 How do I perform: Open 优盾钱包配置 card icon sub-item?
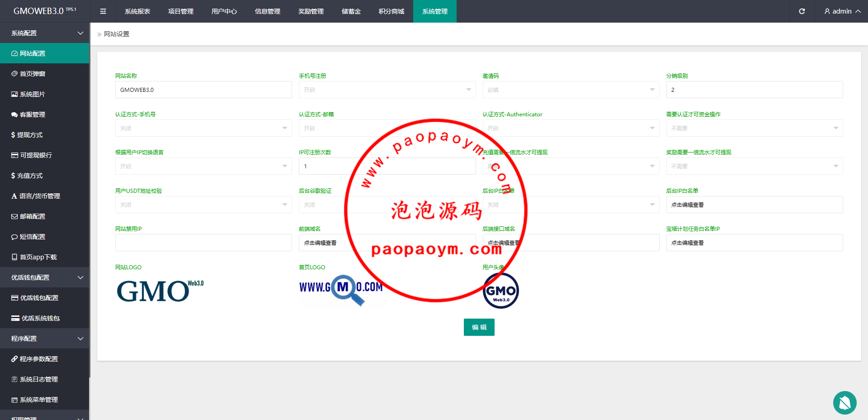45,298
